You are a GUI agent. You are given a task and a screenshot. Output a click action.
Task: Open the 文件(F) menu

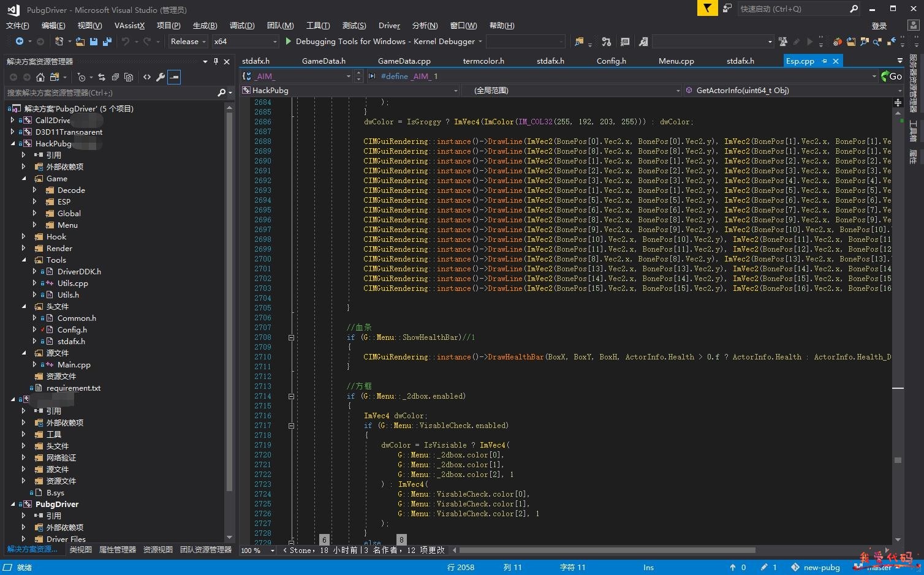click(17, 25)
